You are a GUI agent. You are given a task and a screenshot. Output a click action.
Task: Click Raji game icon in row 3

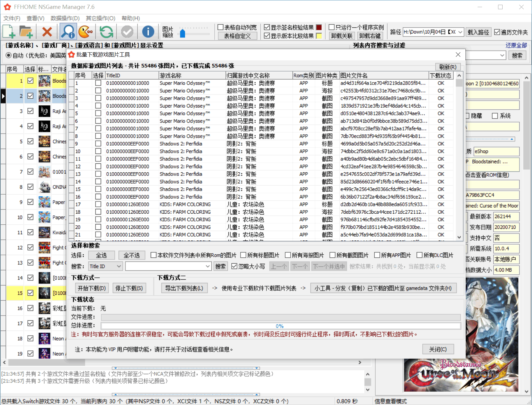click(44, 111)
